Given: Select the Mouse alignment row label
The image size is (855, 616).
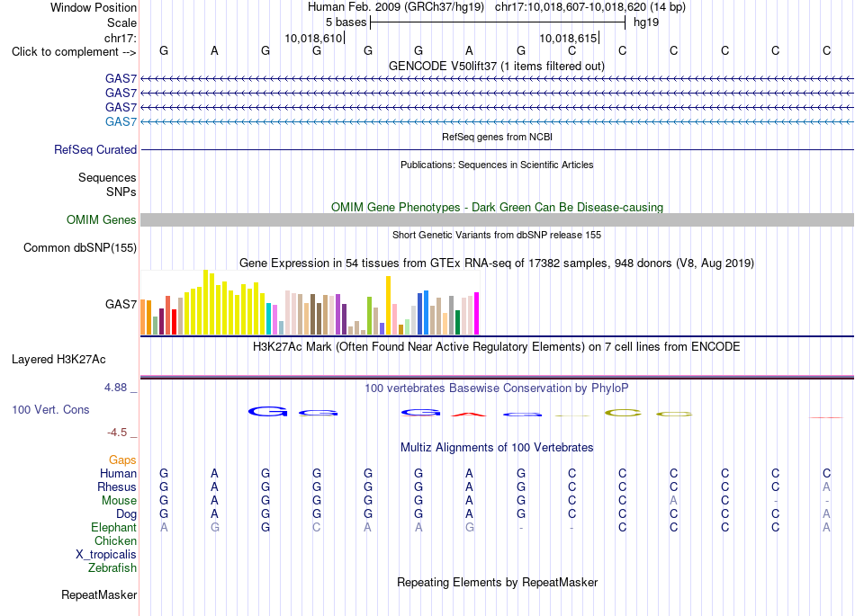Looking at the screenshot, I should 119,501.
